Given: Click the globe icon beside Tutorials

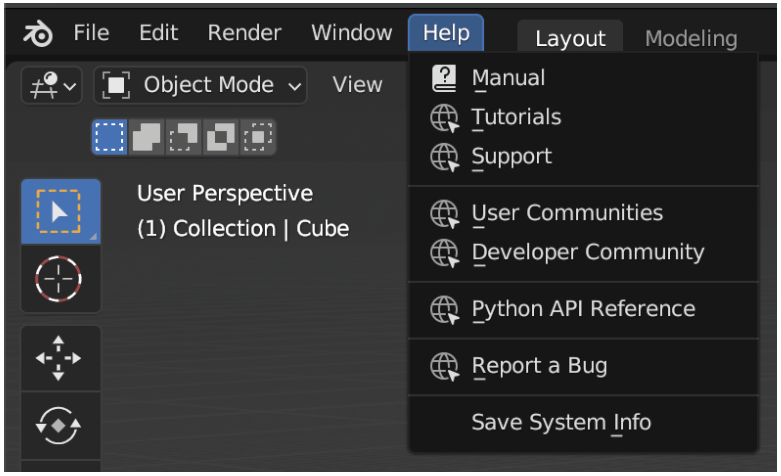Looking at the screenshot, I should tap(444, 118).
